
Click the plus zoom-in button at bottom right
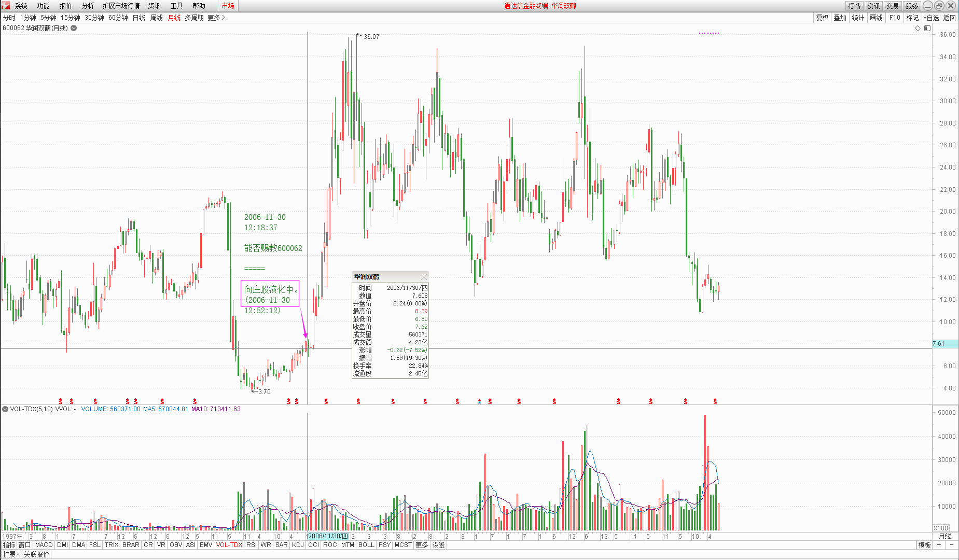click(x=939, y=545)
